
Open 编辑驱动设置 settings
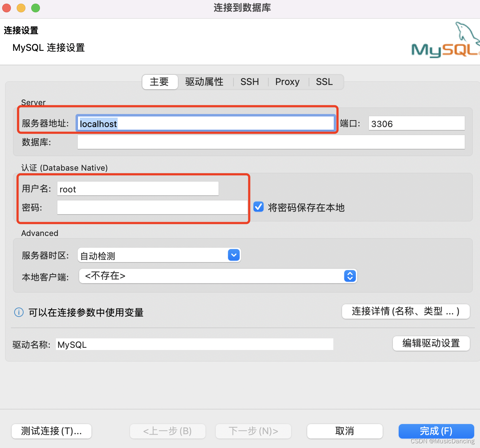pos(431,343)
